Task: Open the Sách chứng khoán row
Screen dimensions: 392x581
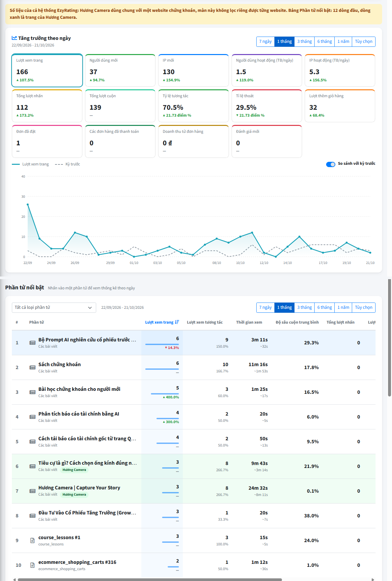Action: pyautogui.click(x=194, y=367)
